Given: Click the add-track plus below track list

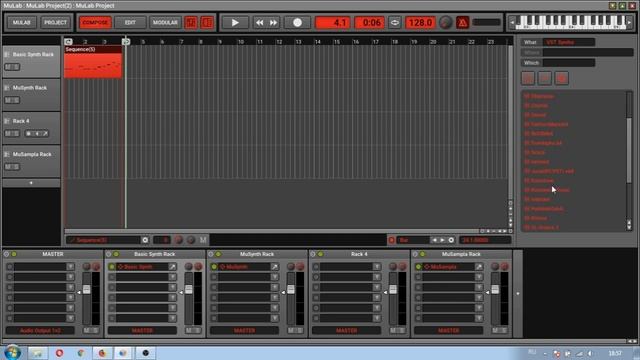Looking at the screenshot, I should (x=31, y=183).
